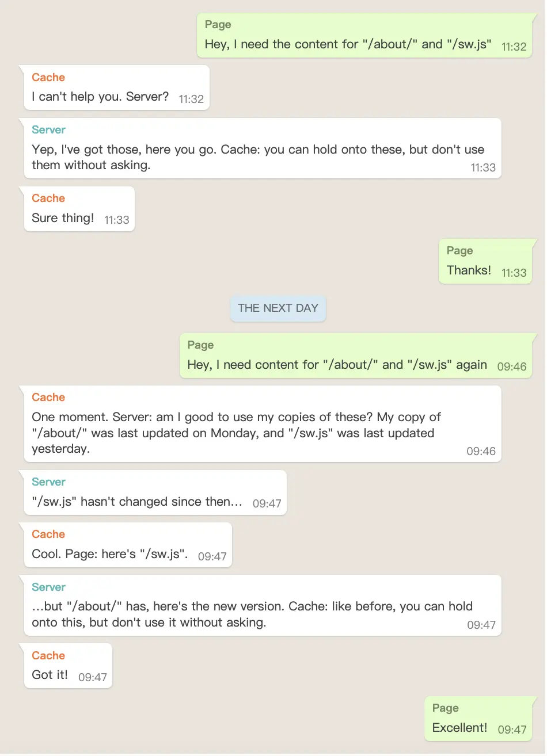The image size is (547, 756).
Task: Click the 11:32 timestamp on Page's first message
Action: point(514,47)
